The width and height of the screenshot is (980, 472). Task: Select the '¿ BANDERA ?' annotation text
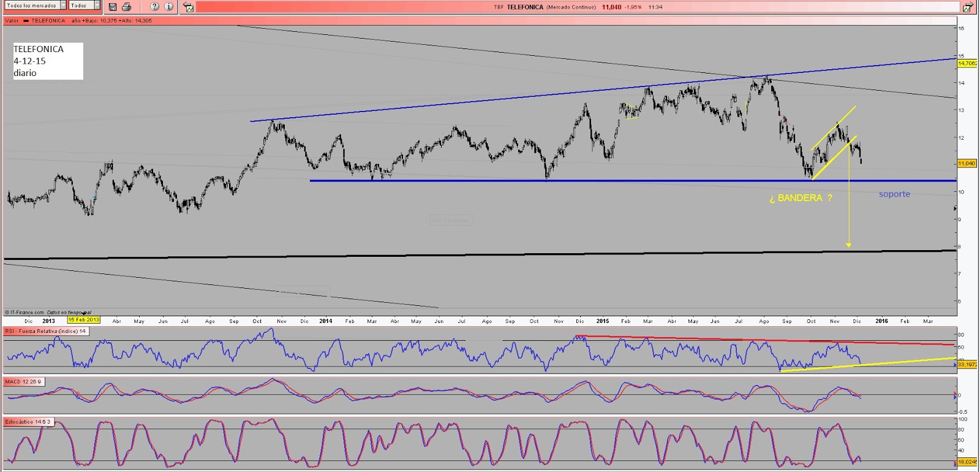click(x=801, y=198)
